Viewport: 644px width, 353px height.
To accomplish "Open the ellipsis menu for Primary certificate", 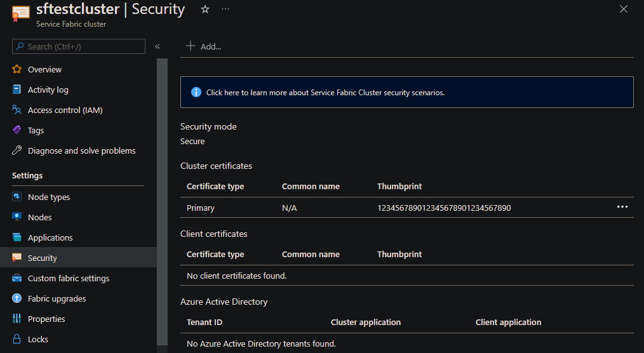I will pos(622,207).
